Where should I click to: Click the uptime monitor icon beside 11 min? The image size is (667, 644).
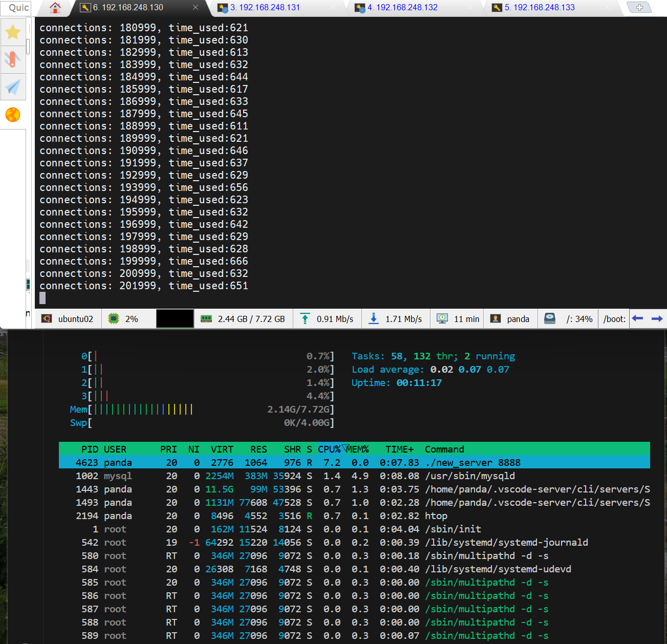click(442, 318)
